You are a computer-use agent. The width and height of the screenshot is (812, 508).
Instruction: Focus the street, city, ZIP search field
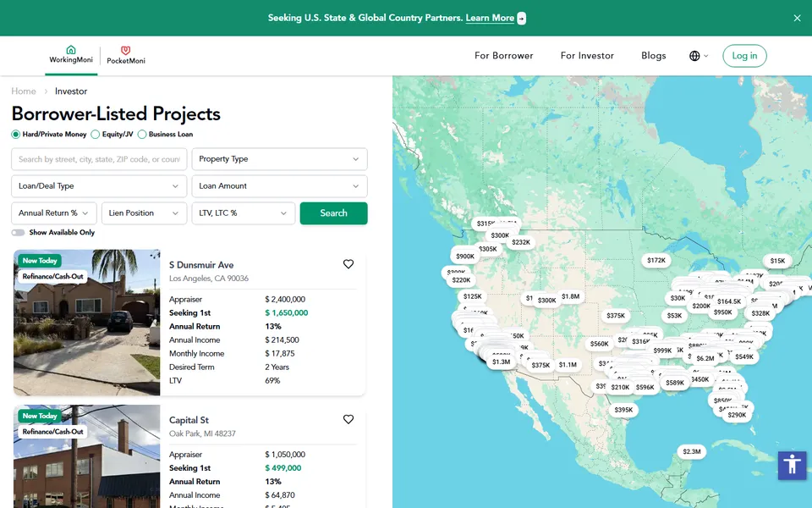[99, 159]
